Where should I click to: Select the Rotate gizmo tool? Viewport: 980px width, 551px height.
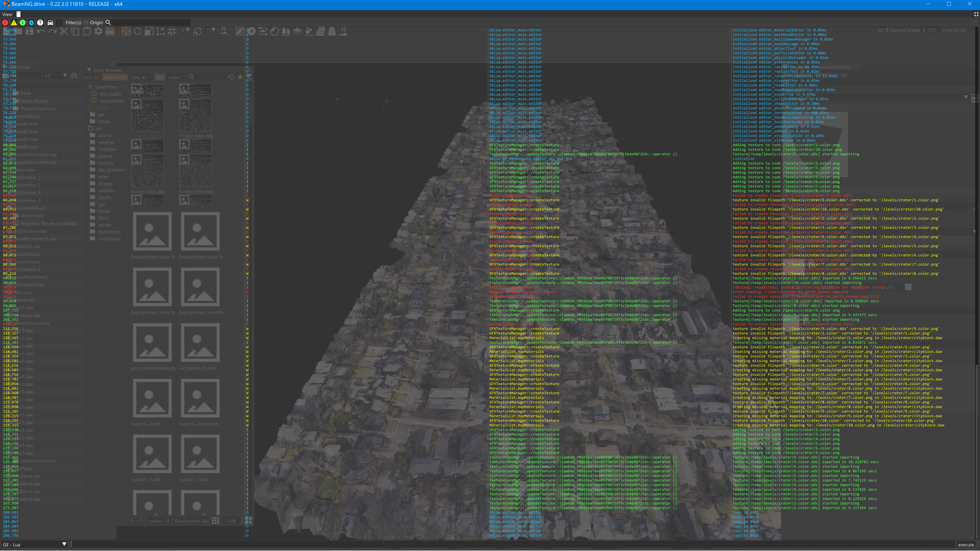[x=138, y=32]
